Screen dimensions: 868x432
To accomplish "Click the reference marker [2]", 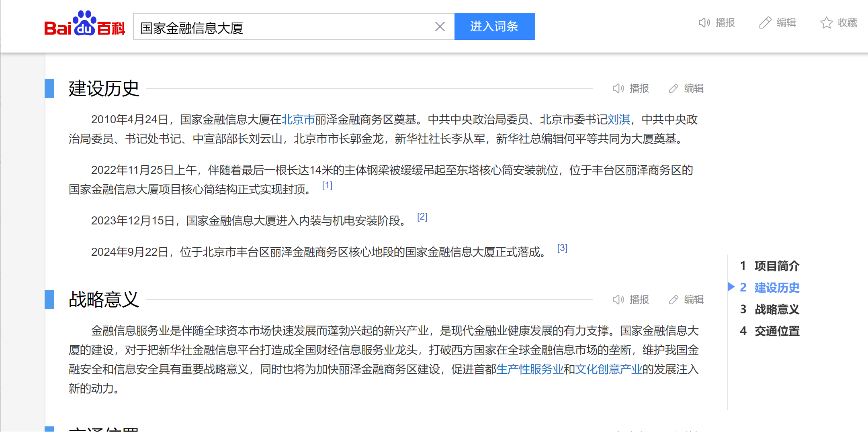I will click(422, 217).
